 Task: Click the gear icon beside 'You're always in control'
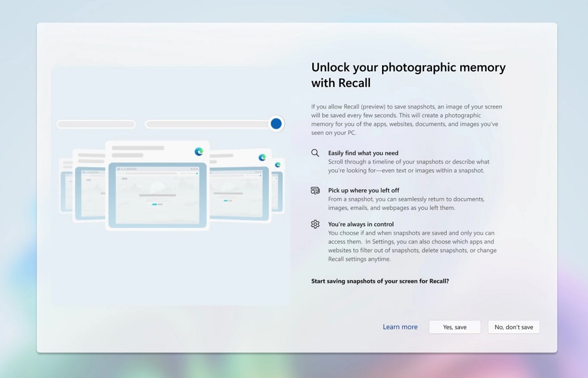315,224
